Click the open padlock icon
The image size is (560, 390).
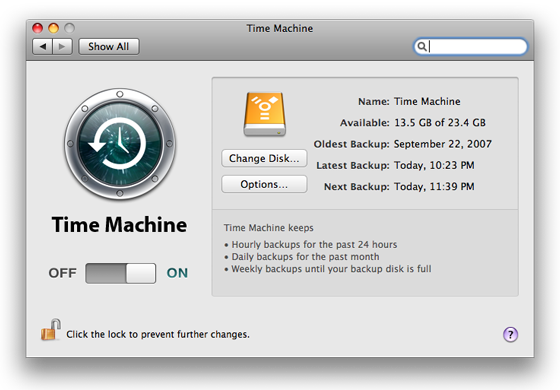(50, 330)
